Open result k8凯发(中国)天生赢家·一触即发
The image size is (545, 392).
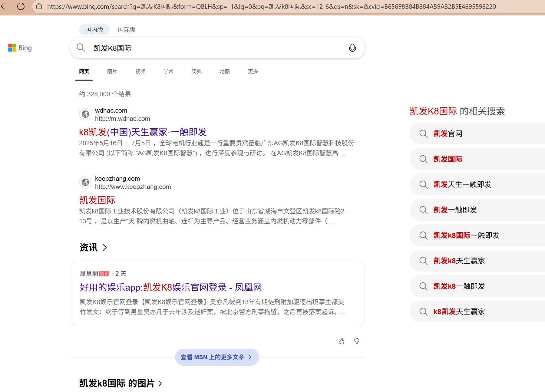click(143, 132)
